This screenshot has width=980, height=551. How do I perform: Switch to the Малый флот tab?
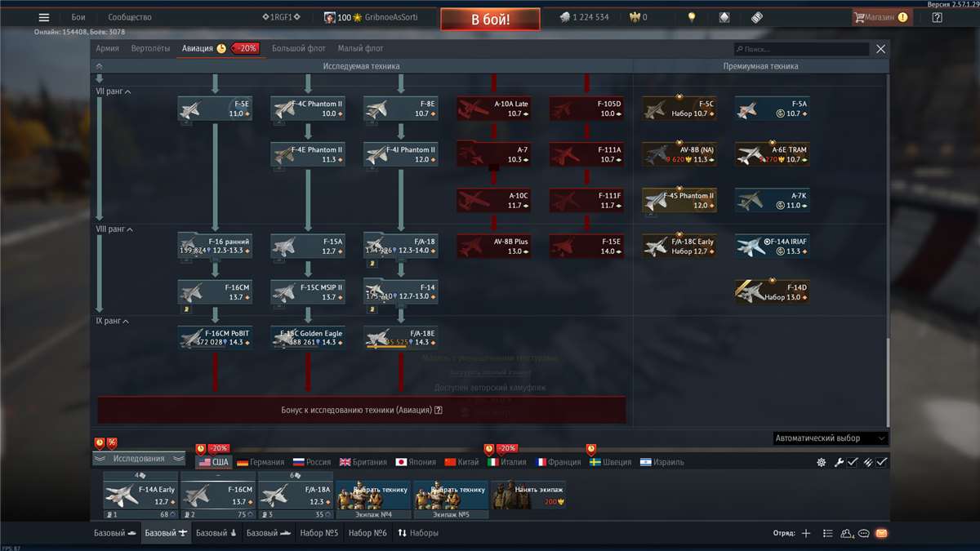(x=361, y=48)
